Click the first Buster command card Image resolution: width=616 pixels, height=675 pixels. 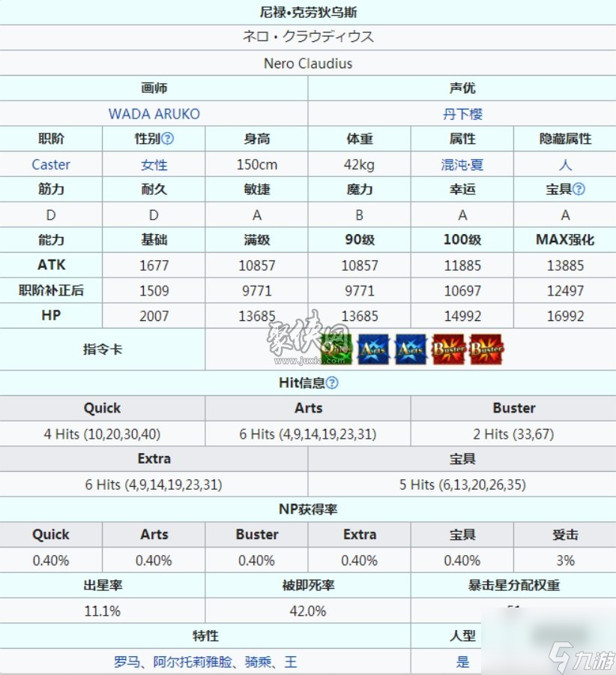tap(448, 349)
